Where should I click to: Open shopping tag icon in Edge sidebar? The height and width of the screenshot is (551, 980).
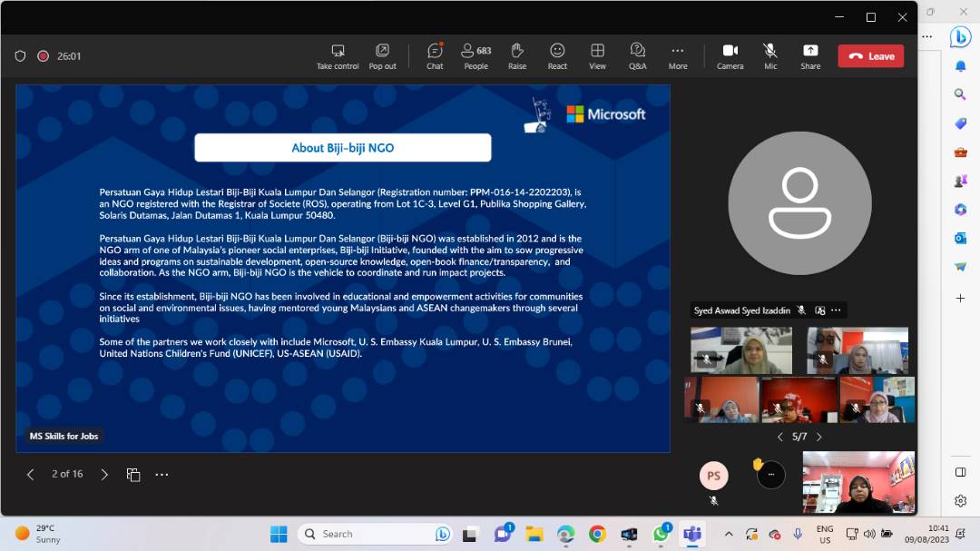point(961,123)
